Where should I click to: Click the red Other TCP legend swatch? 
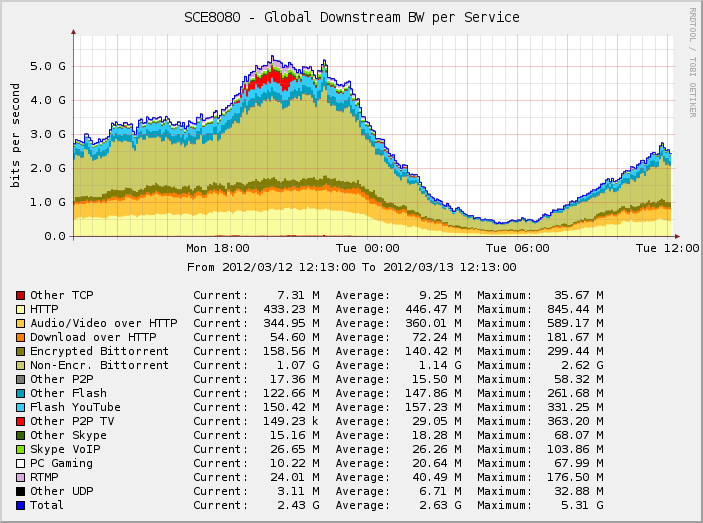pyautogui.click(x=20, y=295)
